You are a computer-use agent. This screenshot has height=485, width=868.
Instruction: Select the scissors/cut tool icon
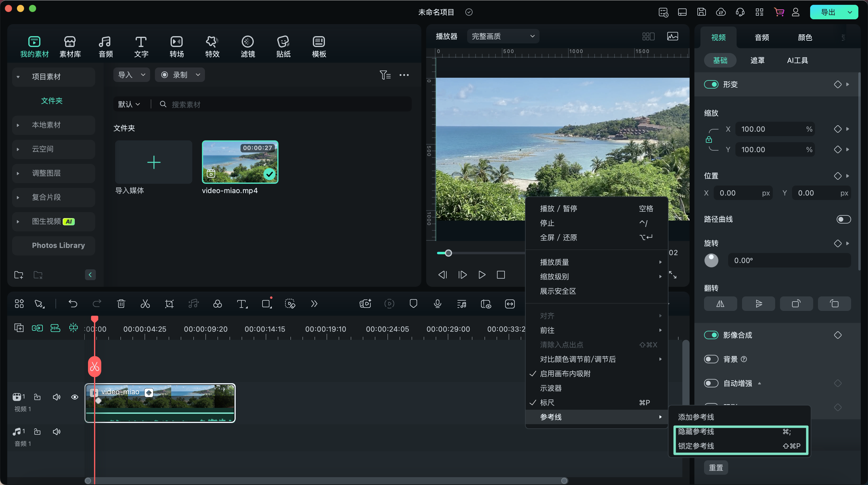click(x=145, y=304)
